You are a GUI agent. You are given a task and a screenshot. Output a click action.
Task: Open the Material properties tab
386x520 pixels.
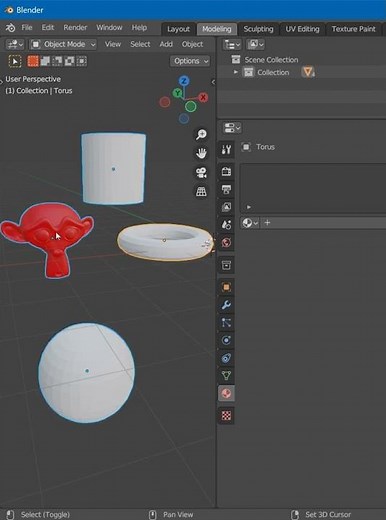tap(226, 394)
